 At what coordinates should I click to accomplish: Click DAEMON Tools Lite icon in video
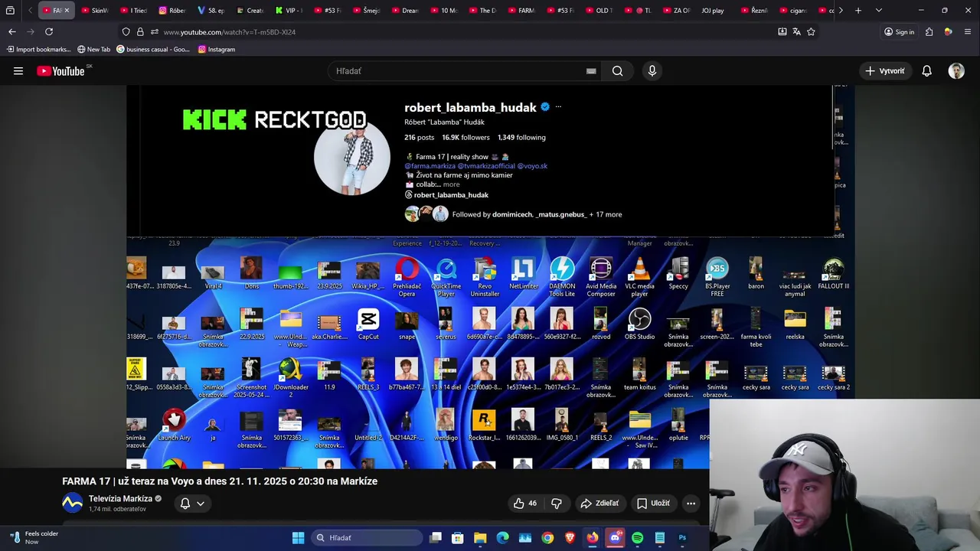click(562, 278)
